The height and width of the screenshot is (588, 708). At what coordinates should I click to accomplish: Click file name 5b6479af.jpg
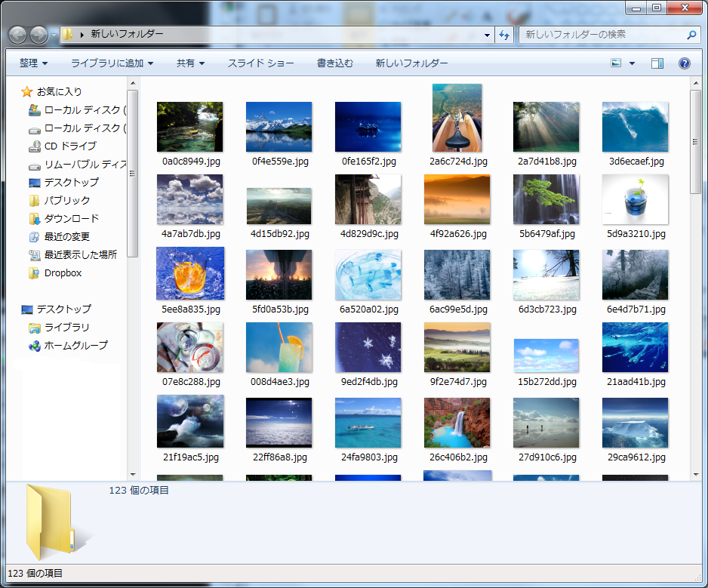point(546,234)
